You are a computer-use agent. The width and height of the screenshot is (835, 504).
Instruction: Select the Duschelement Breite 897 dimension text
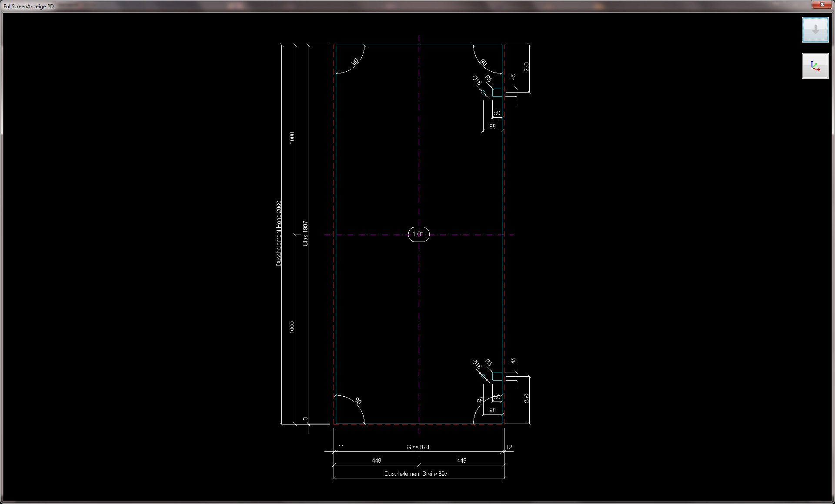[x=416, y=474]
